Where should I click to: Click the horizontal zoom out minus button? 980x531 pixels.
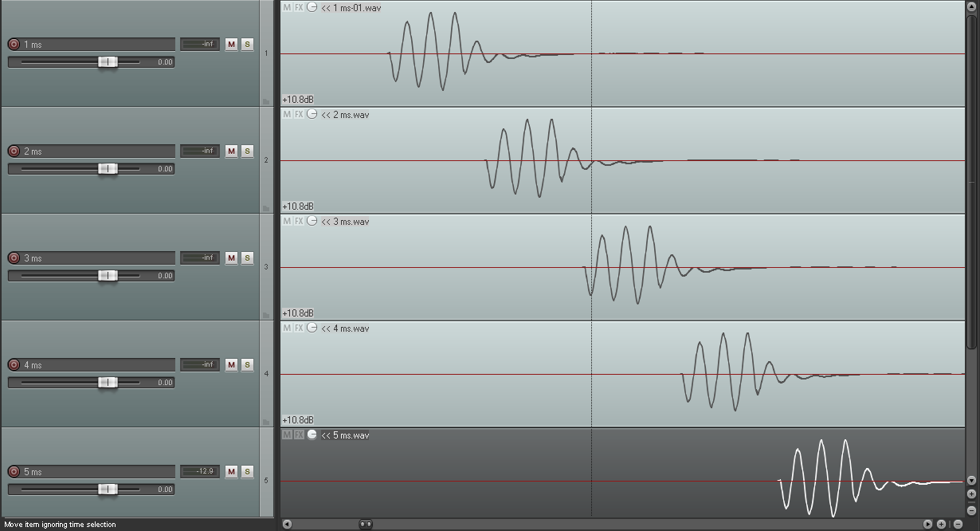tap(958, 525)
